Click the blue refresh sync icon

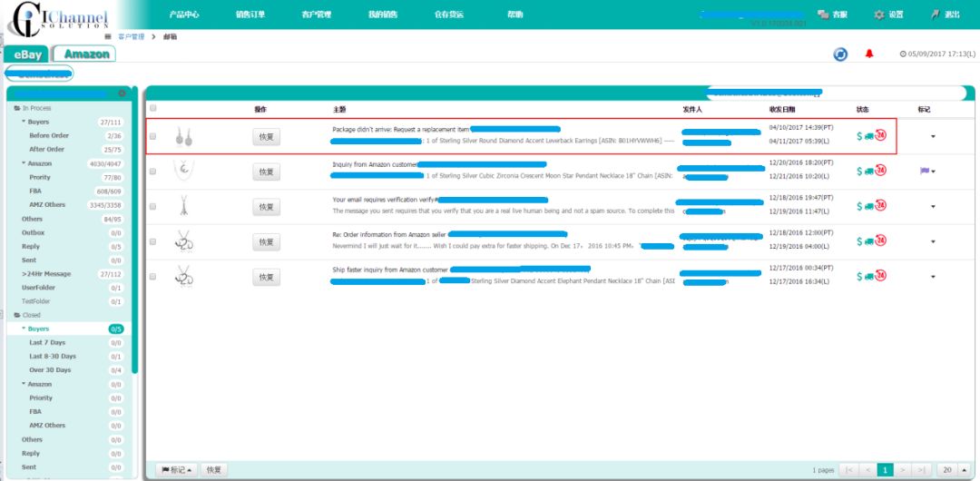[x=840, y=54]
